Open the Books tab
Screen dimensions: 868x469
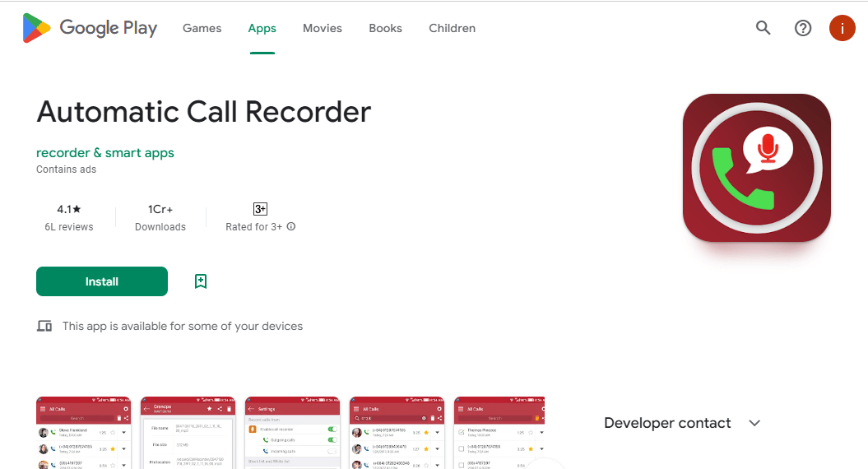pyautogui.click(x=385, y=28)
